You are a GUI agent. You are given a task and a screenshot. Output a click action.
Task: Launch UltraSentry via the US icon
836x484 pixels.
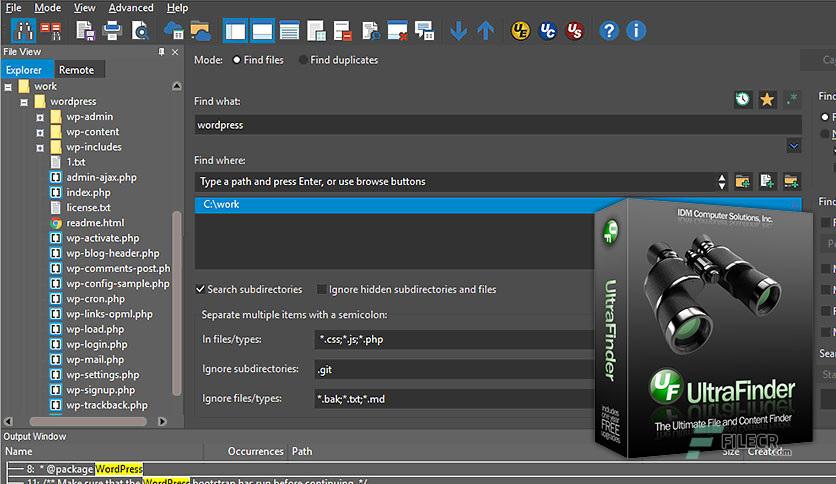pos(574,31)
